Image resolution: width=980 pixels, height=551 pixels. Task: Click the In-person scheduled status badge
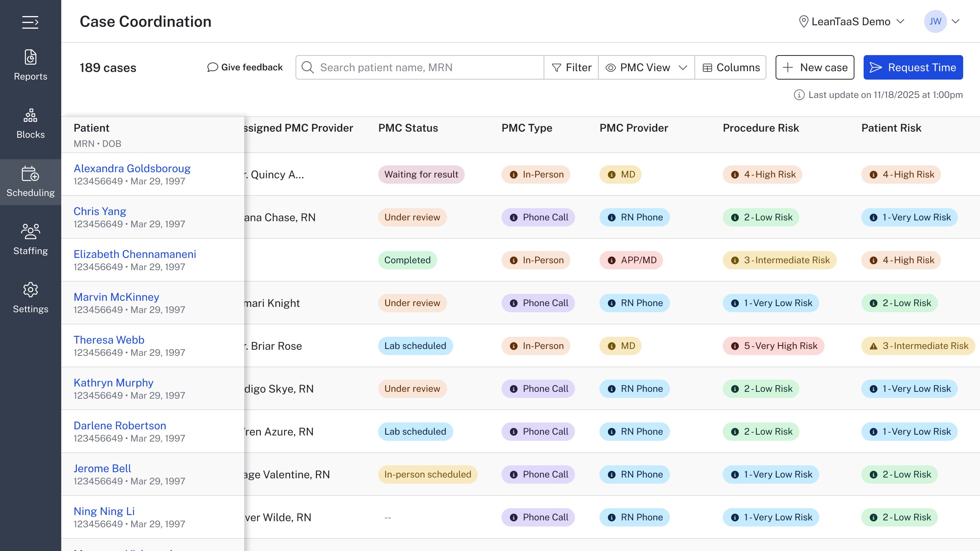[x=428, y=474]
